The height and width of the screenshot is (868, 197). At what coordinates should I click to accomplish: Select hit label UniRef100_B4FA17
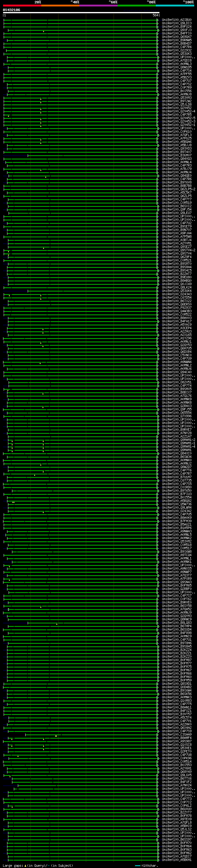pyautogui.click(x=177, y=321)
